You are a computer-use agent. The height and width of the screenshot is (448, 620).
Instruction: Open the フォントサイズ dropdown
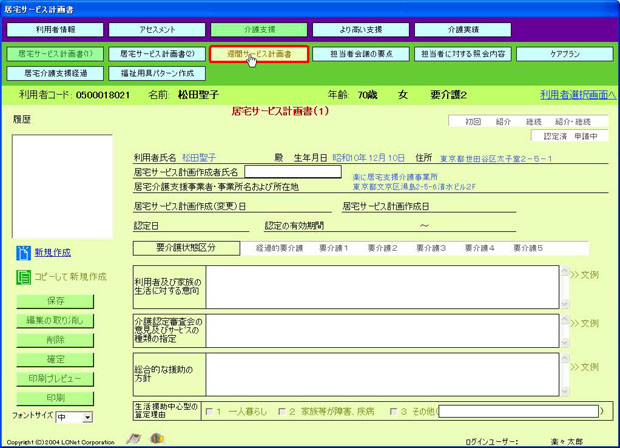[88, 417]
